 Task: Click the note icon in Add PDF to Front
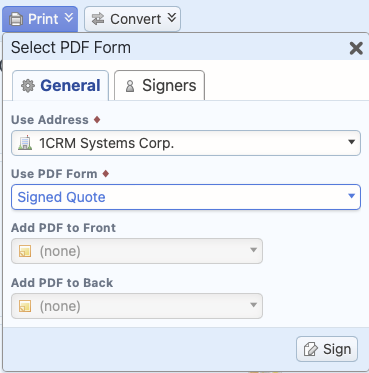point(25,251)
